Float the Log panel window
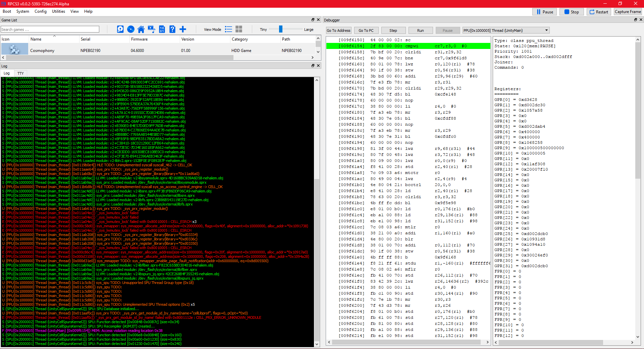Image resolution: width=644 pixels, height=349 pixels. (x=313, y=66)
